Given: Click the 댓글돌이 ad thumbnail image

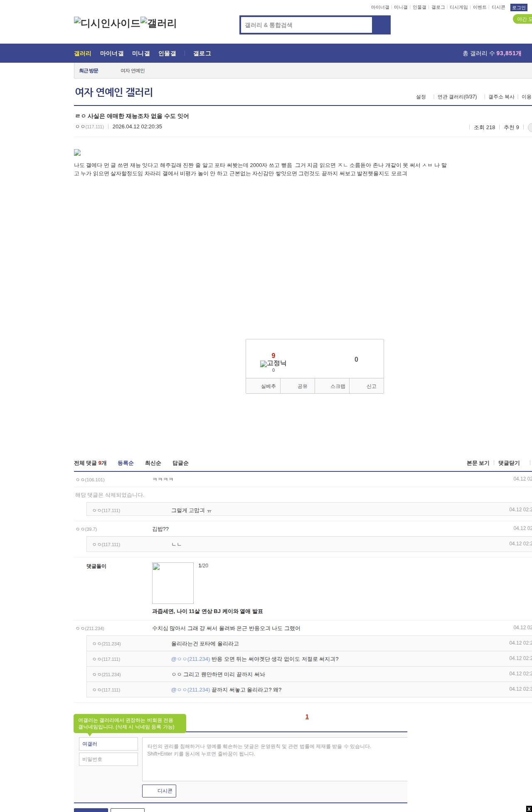Looking at the screenshot, I should [173, 583].
